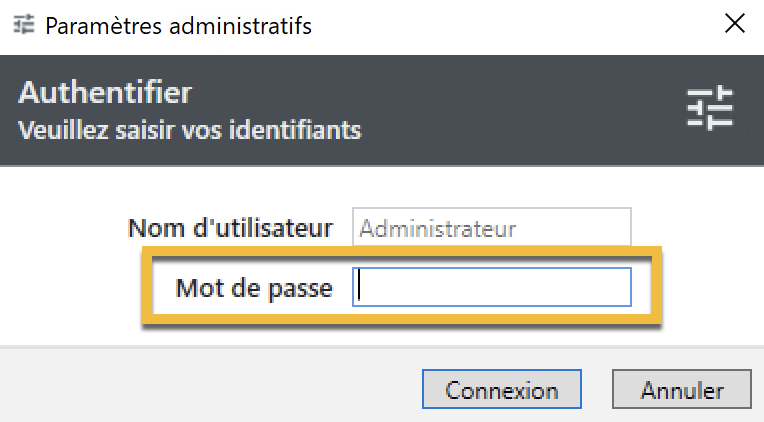Screen dimensions: 764x422
Task: Click the yellow highlight frame around password row
Action: [x=402, y=251]
